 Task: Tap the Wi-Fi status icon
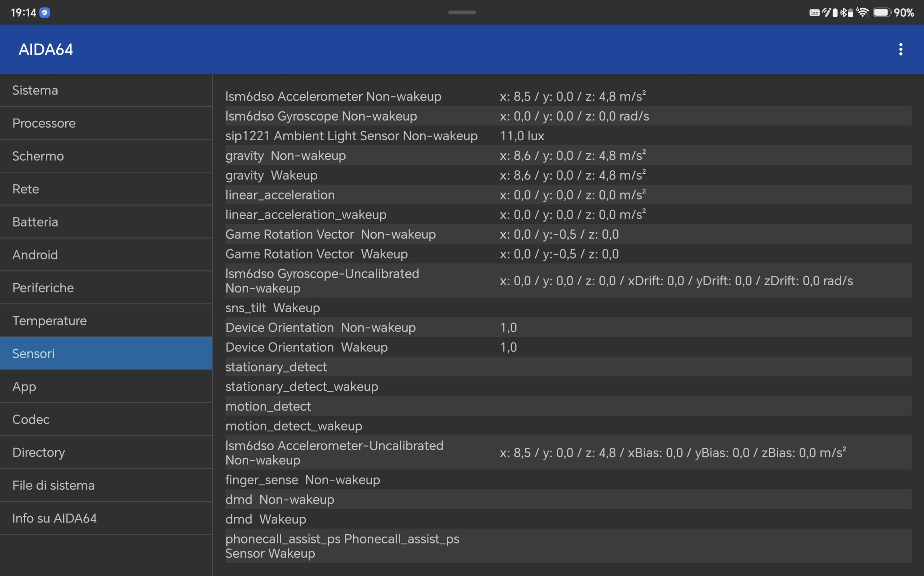click(x=863, y=12)
